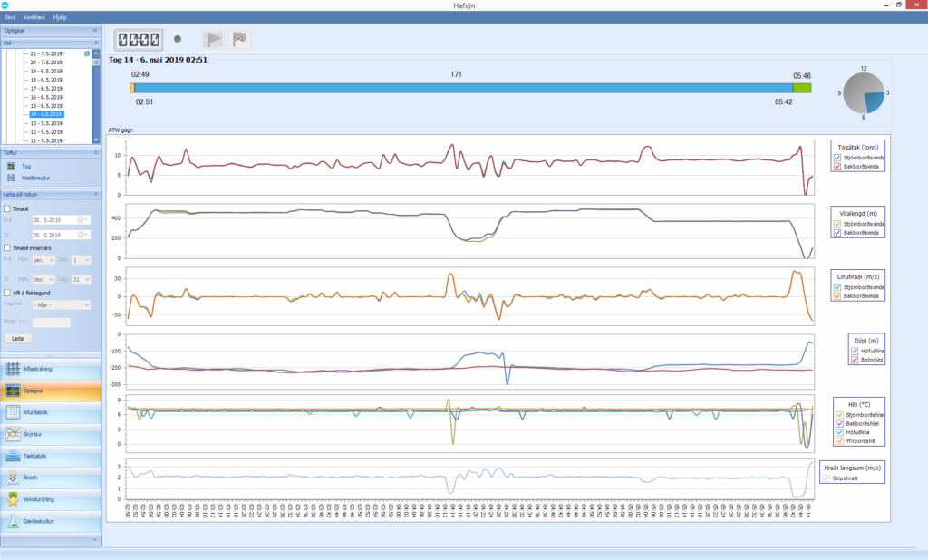This screenshot has width=928, height=560.
Task: Toggle Stjórnborðsvinda in Víralengd legend
Action: (837, 225)
